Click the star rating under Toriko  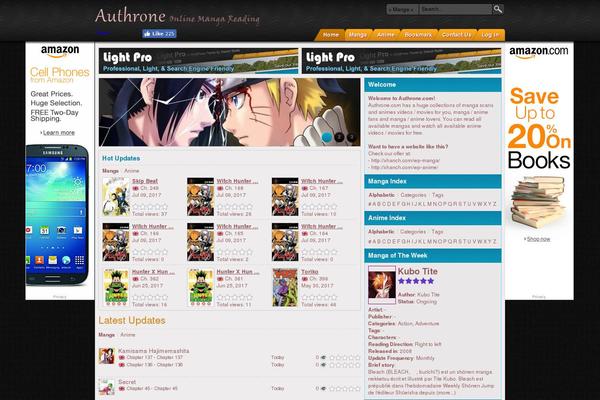(x=319, y=297)
